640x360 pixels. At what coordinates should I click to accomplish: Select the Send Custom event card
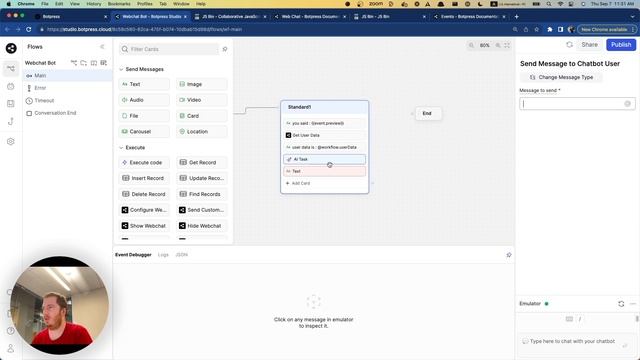(x=202, y=210)
